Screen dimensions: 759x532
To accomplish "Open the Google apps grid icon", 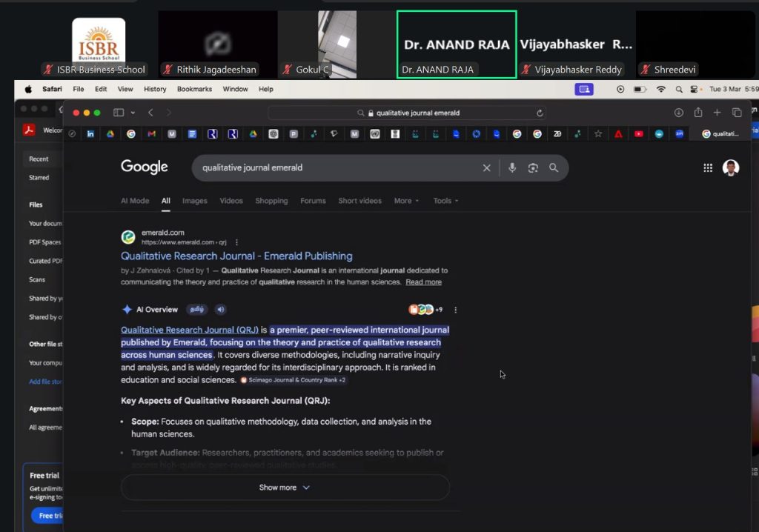I will 707,168.
